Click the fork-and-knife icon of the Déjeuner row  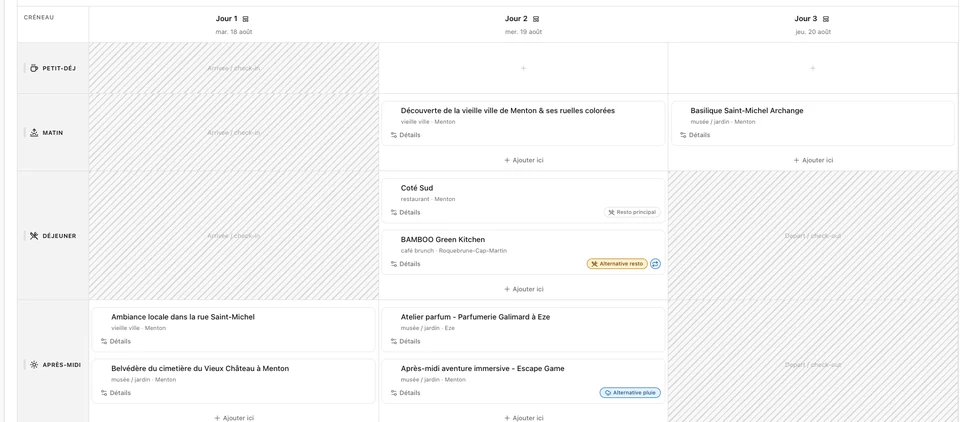(x=34, y=236)
